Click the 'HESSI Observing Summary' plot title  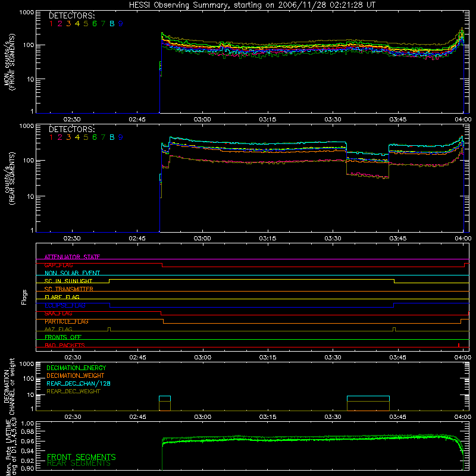click(x=252, y=5)
